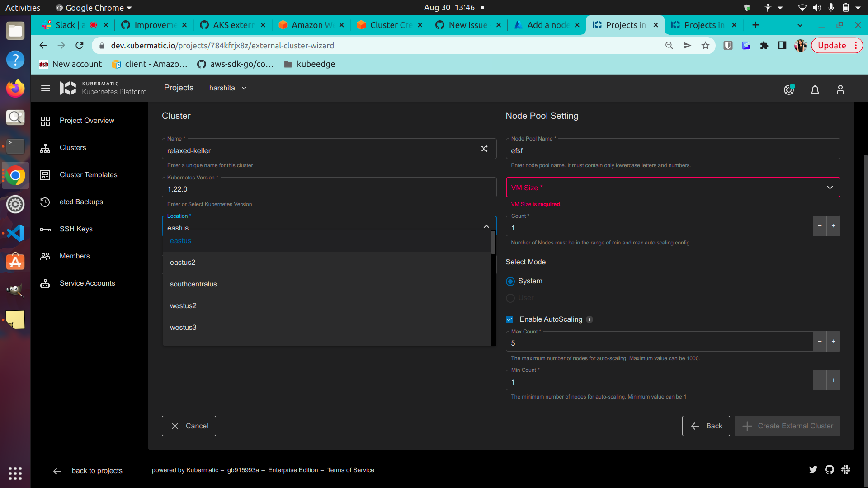Open the VM Size dropdown
Screen dimensions: 868x488
pos(673,187)
